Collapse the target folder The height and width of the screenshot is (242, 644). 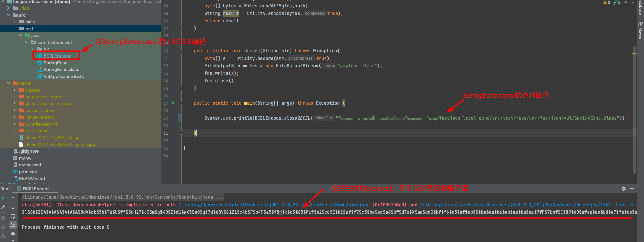[x=8, y=83]
